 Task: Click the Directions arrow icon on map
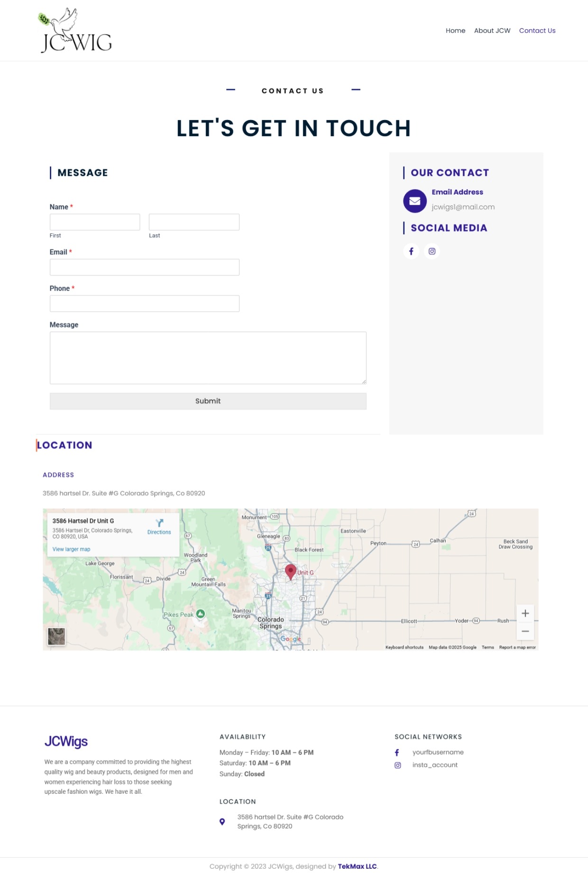pos(159,523)
